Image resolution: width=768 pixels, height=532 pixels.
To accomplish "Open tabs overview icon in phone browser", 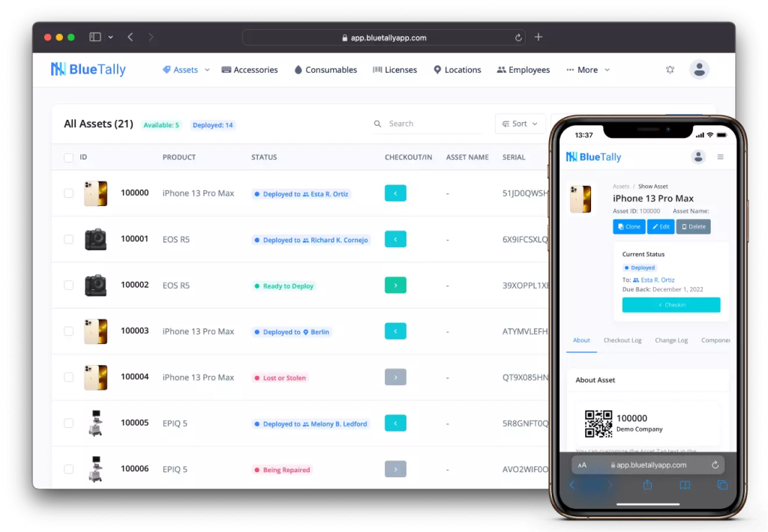I will tap(722, 485).
